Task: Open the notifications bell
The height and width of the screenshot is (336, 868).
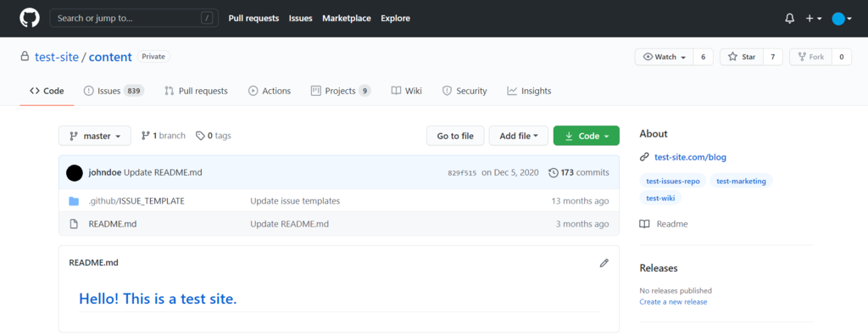Action: click(x=790, y=19)
